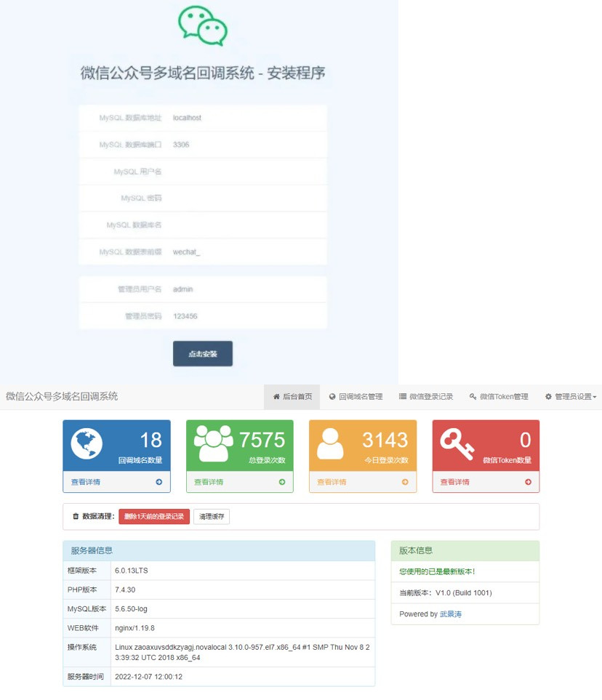Click the MySQL 用户名 input field
This screenshot has height=700, width=602.
coord(246,172)
